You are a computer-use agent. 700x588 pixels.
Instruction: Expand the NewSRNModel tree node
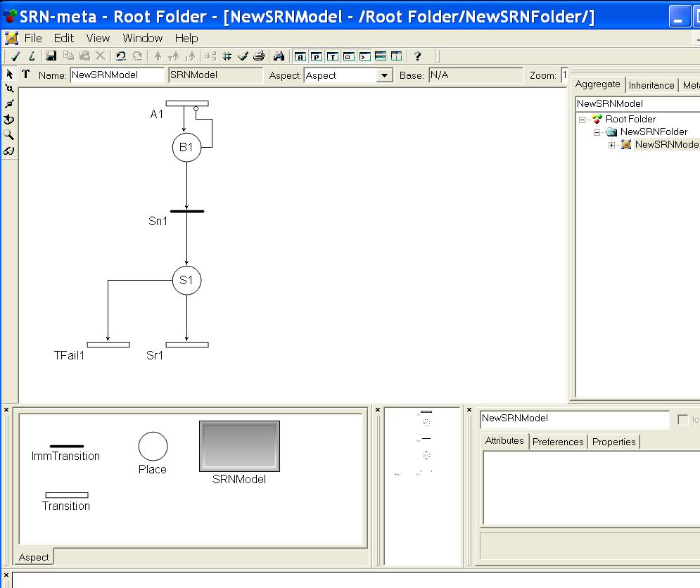tap(612, 145)
